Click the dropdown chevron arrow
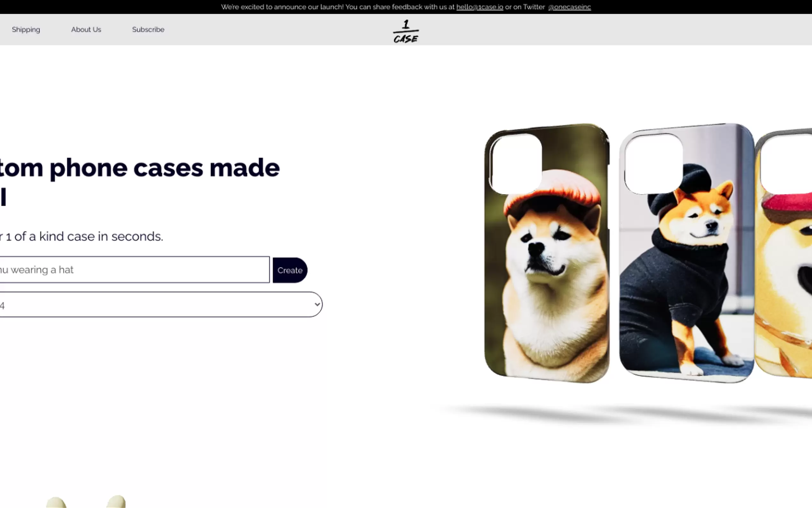812x508 pixels. coord(317,305)
